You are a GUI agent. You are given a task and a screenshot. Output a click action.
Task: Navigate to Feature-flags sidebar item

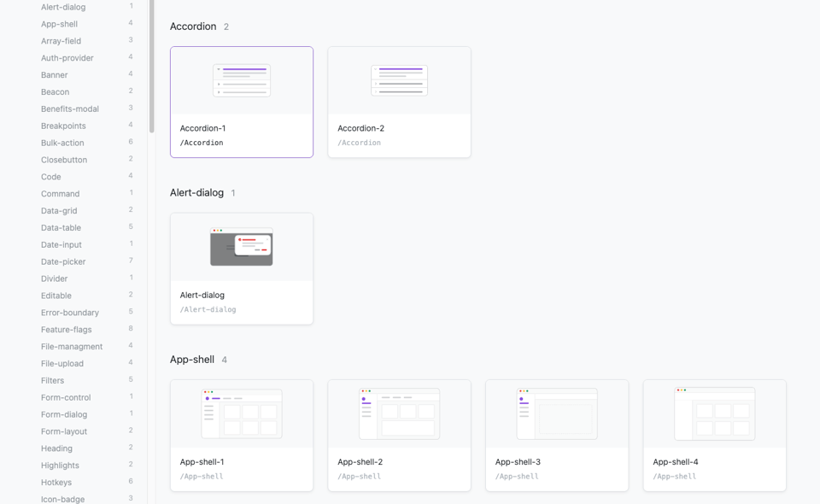pos(66,330)
